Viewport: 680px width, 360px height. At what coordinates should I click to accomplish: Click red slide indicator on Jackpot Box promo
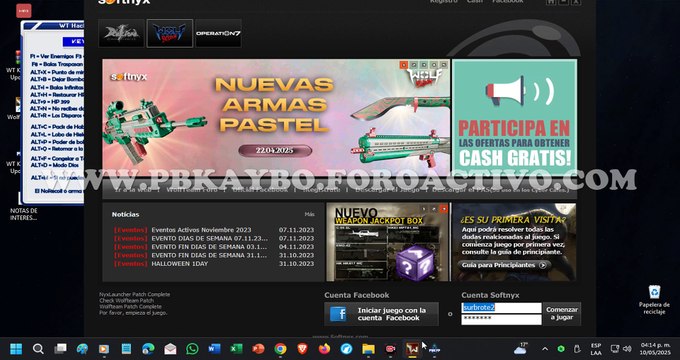pos(443,209)
